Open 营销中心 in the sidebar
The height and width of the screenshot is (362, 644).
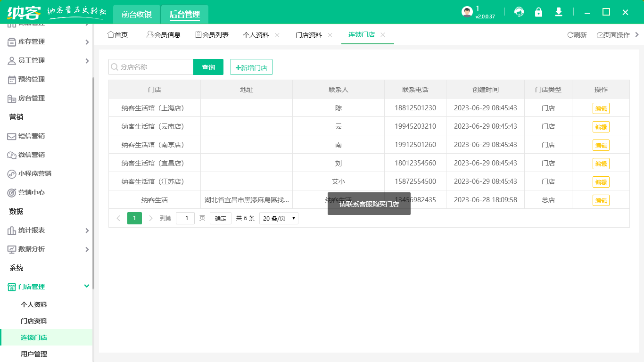coord(31,192)
